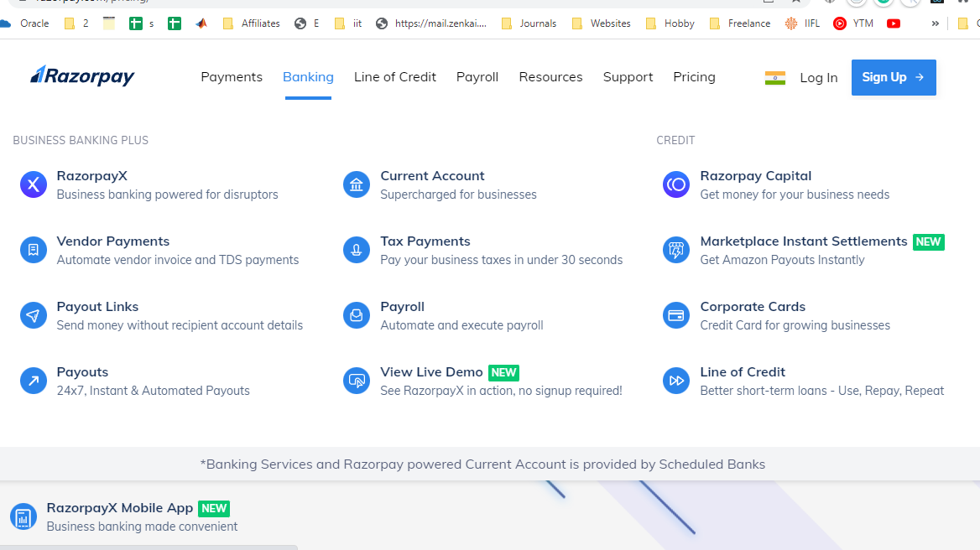980x550 pixels.
Task: Open the Razorpay Capital link
Action: tap(756, 176)
